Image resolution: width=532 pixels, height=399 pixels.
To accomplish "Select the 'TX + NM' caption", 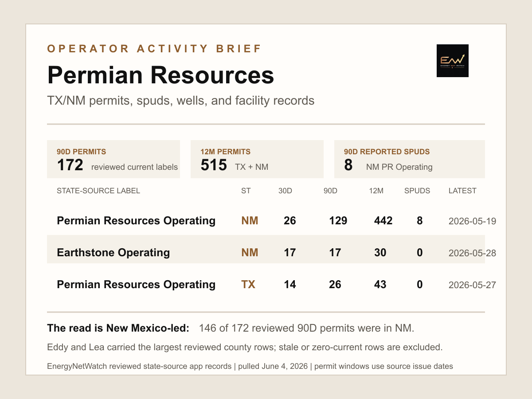I will pos(252,167).
